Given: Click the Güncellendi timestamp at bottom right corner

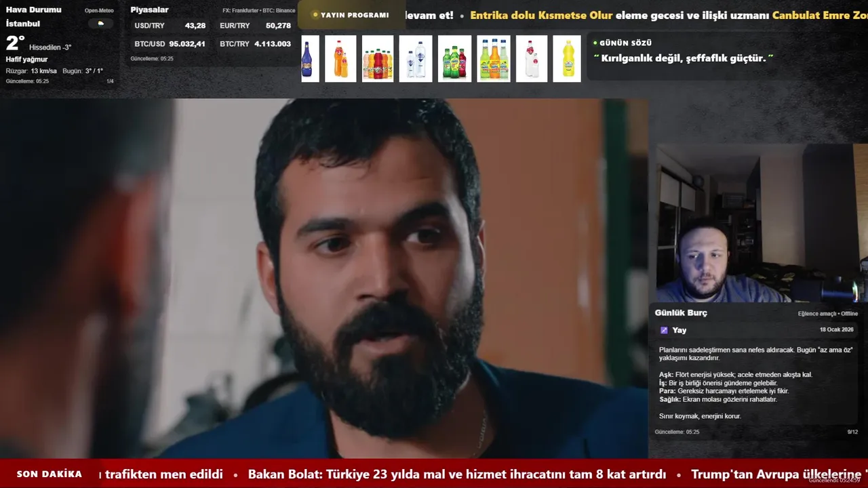Looking at the screenshot, I should [835, 480].
